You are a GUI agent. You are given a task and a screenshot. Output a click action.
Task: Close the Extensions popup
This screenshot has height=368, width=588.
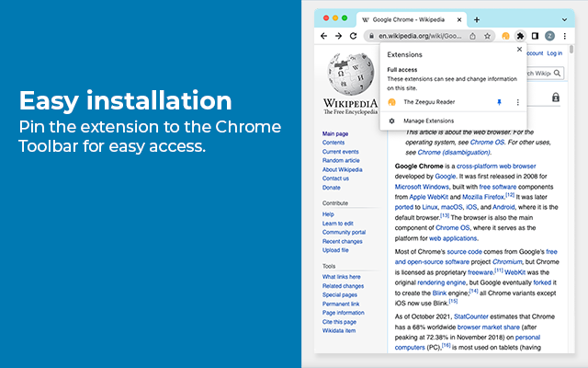pyautogui.click(x=519, y=49)
